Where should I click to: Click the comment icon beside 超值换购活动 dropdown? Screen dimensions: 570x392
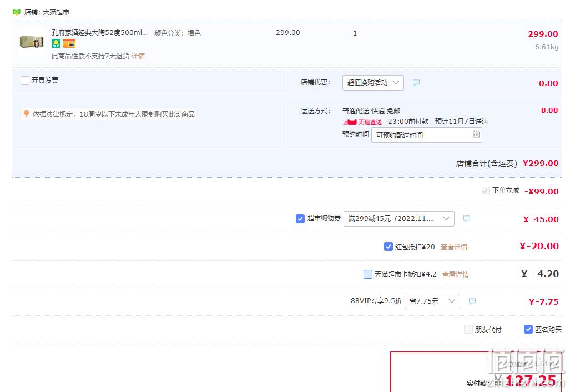click(x=416, y=83)
